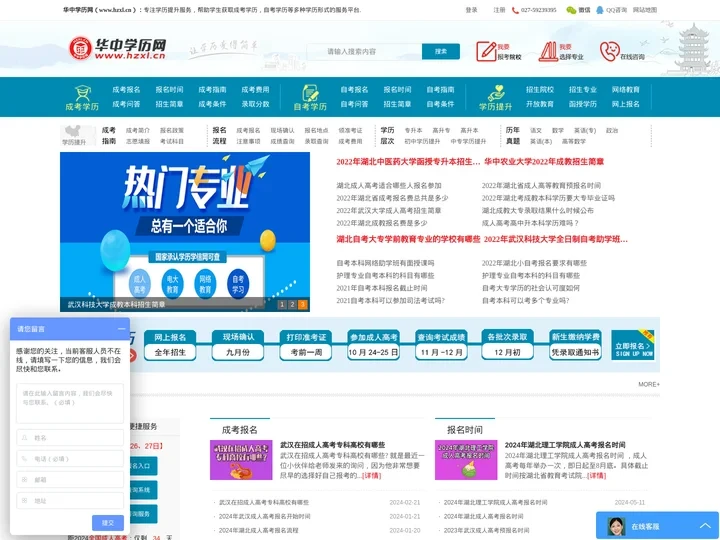Screen dimensions: 720x540
Task: Focus the 请输入搜索内容 search field
Action: click(364, 51)
